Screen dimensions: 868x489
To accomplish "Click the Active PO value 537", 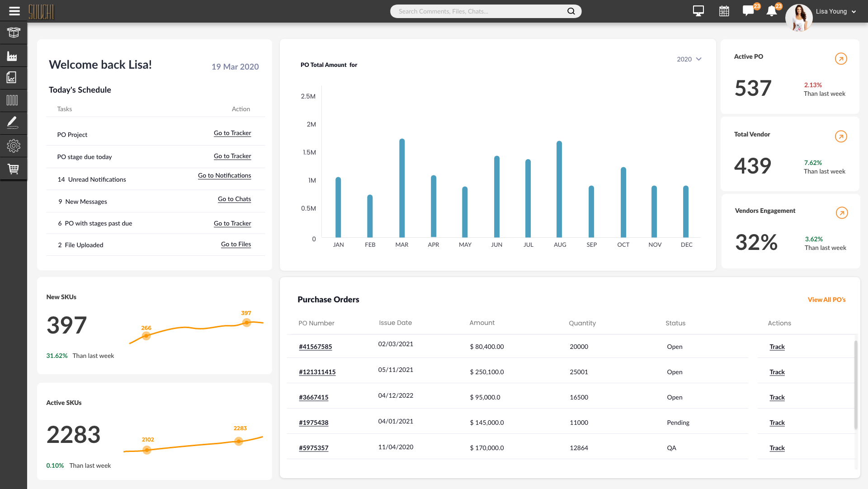I will click(x=753, y=88).
